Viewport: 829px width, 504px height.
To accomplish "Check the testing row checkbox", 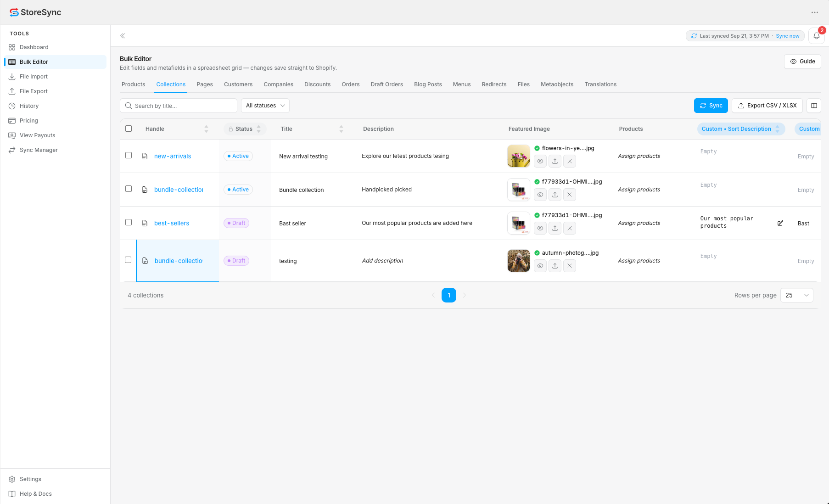I will (128, 260).
